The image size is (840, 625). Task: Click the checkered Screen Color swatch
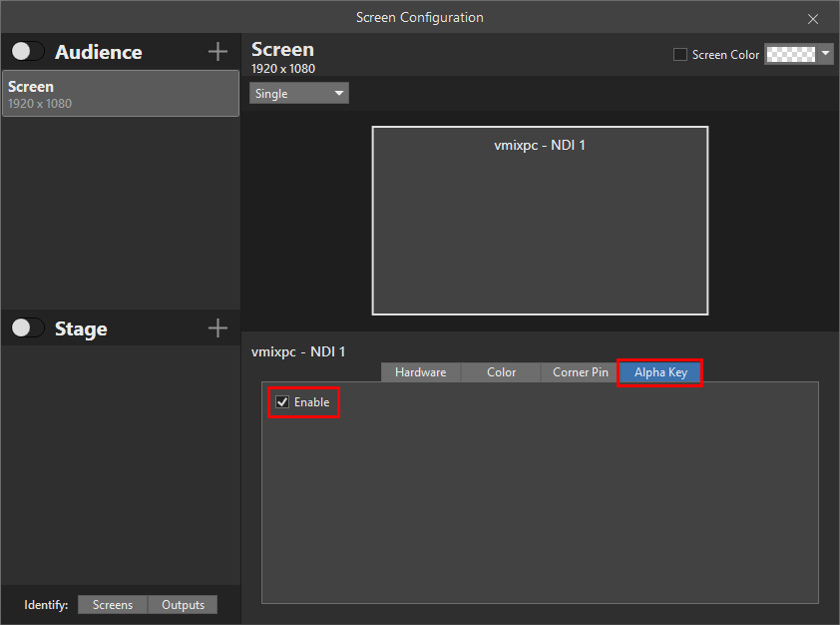[790, 54]
